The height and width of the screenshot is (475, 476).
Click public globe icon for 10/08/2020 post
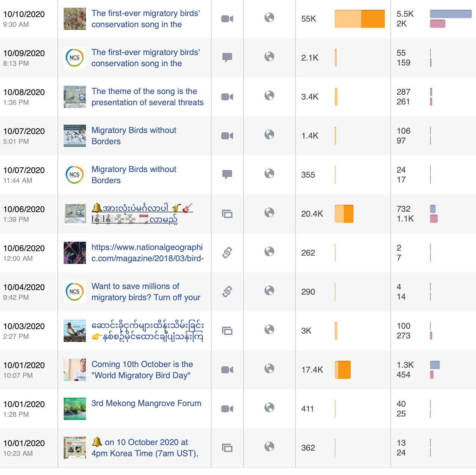pyautogui.click(x=269, y=95)
